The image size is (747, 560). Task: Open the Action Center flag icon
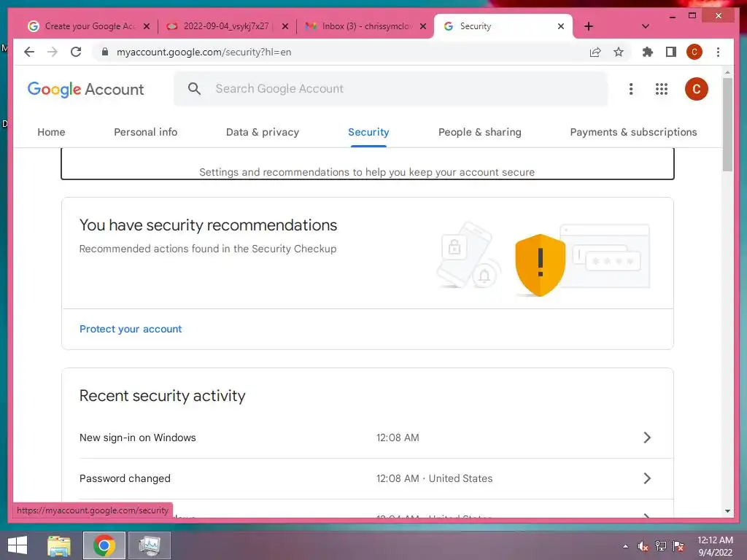[x=678, y=546]
